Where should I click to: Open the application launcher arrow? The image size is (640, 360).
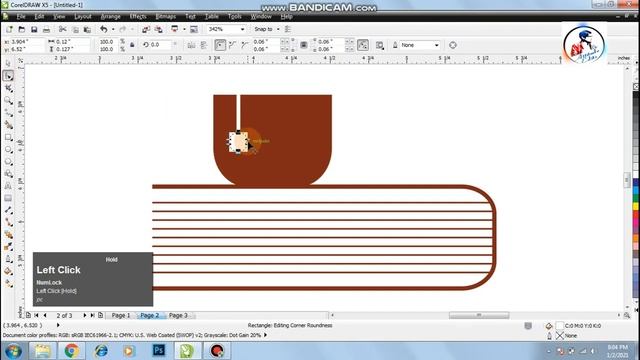184,29
